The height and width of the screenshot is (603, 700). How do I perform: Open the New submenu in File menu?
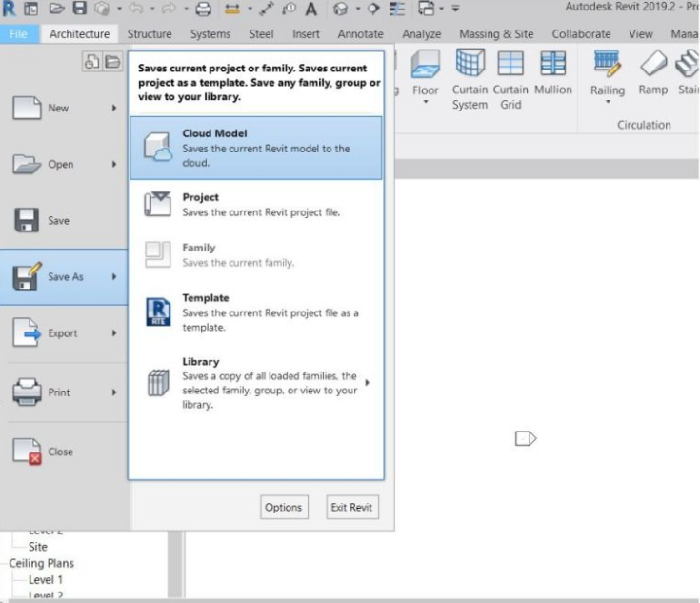65,108
